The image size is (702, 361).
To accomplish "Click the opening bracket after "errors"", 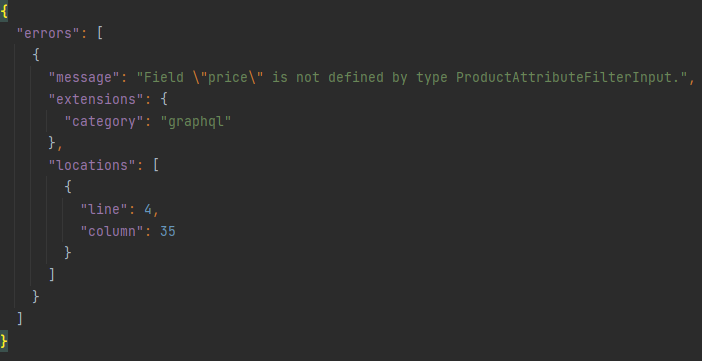I will 100,34.
